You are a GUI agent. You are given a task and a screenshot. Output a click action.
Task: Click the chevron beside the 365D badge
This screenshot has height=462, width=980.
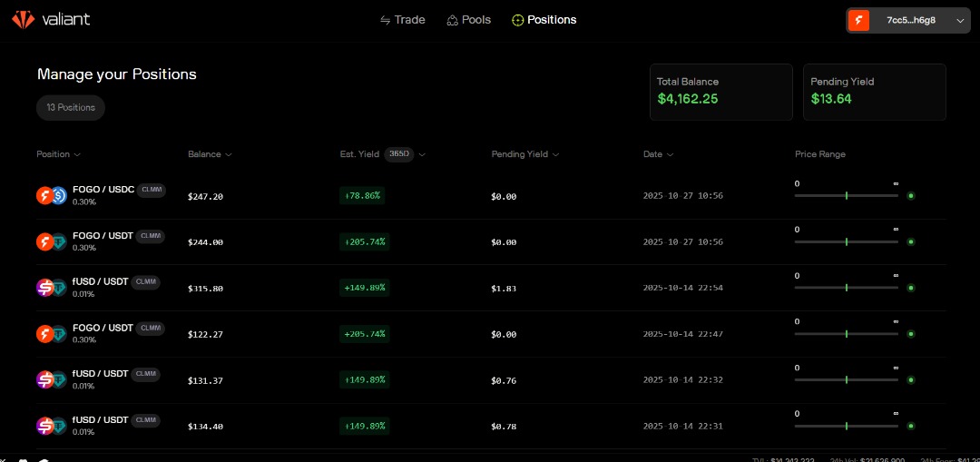[x=422, y=155]
